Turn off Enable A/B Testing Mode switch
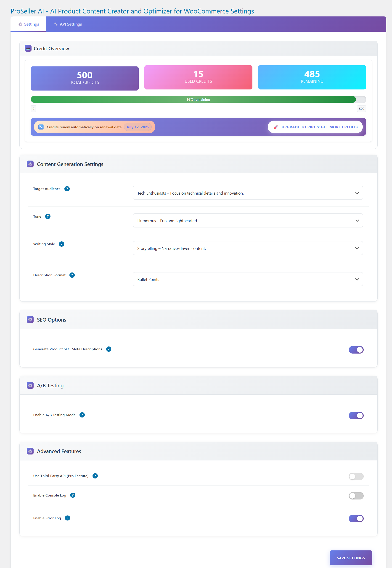The width and height of the screenshot is (392, 568). pyautogui.click(x=356, y=415)
